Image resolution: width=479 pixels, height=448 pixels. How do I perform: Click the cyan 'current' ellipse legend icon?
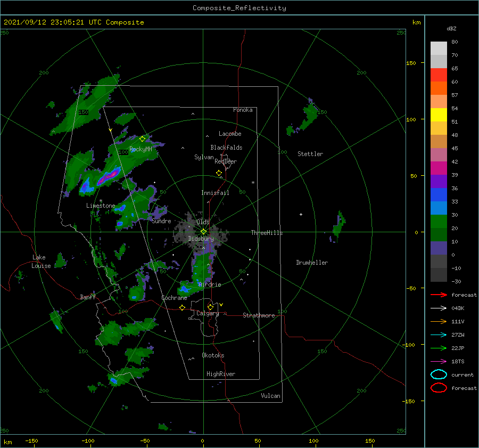(x=439, y=374)
